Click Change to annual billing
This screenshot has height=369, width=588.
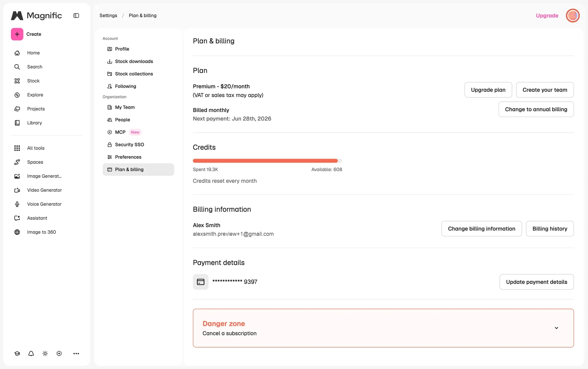point(536,109)
